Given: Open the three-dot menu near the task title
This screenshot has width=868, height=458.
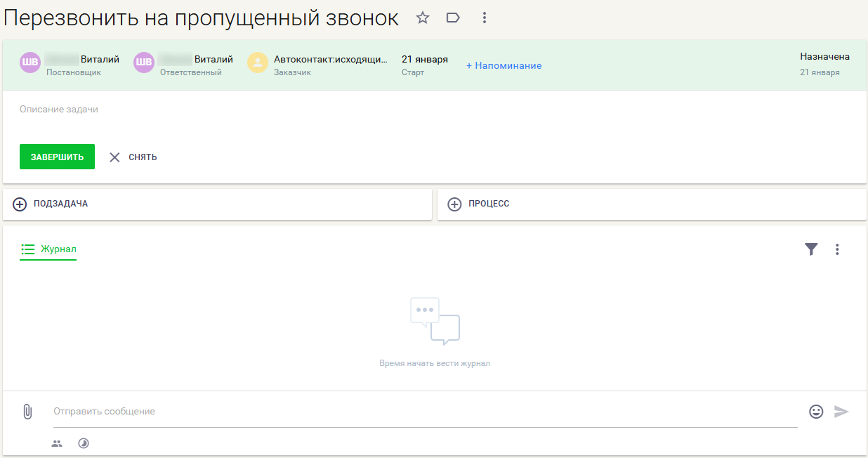Looking at the screenshot, I should point(484,18).
